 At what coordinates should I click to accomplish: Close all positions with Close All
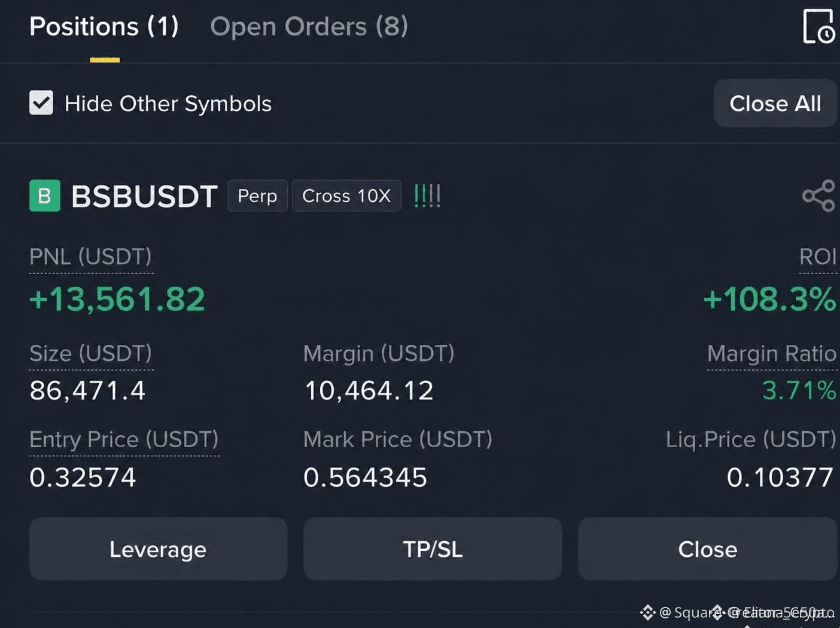tap(775, 103)
